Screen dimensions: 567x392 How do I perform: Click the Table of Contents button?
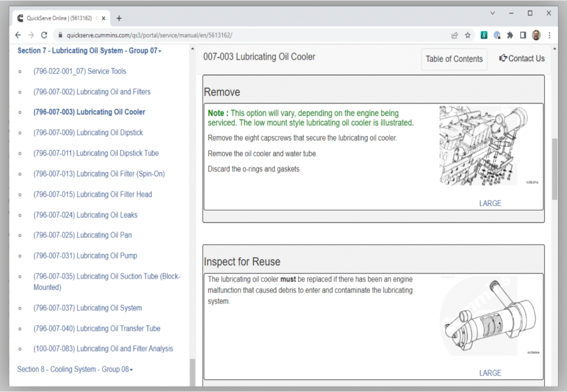454,59
